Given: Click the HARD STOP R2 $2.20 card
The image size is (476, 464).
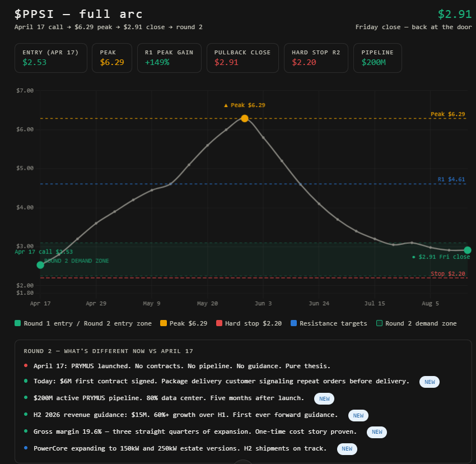Looking at the screenshot, I should click(316, 58).
